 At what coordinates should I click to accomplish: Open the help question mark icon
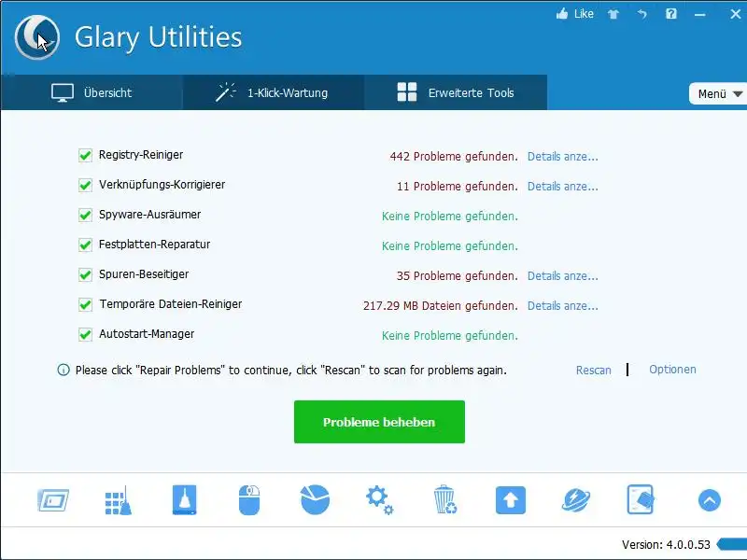tap(670, 14)
